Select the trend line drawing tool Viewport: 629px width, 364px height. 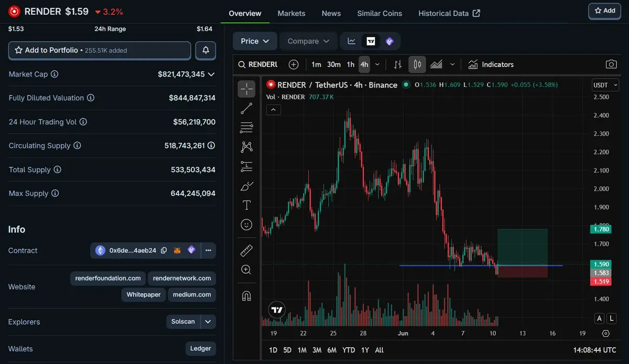246,108
